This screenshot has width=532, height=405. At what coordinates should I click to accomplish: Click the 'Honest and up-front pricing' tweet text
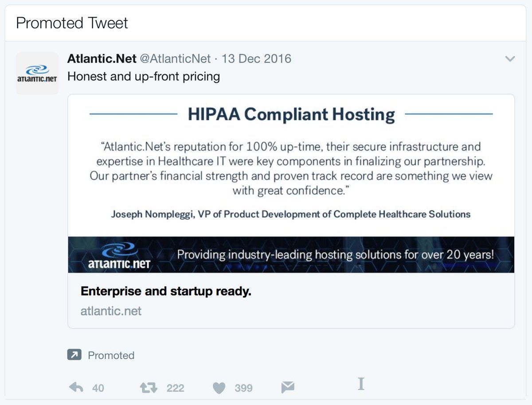(144, 76)
